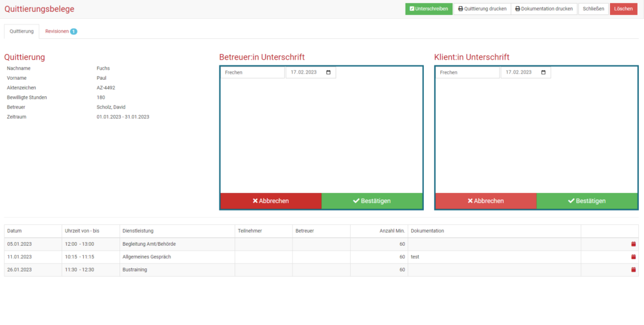Screen dimensions: 644x325
Task: Confirm Klient:in signature with Bestätigen
Action: click(x=587, y=201)
